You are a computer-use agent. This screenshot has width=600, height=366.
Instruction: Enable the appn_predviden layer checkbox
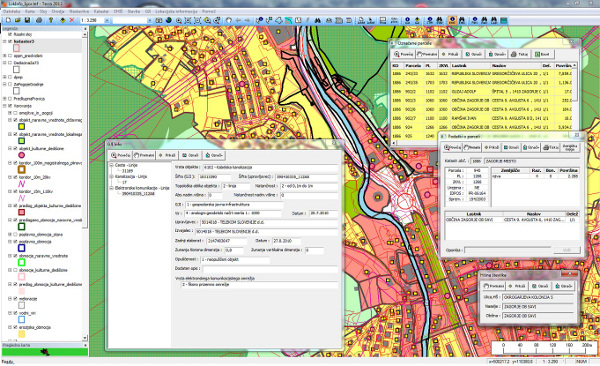point(10,56)
